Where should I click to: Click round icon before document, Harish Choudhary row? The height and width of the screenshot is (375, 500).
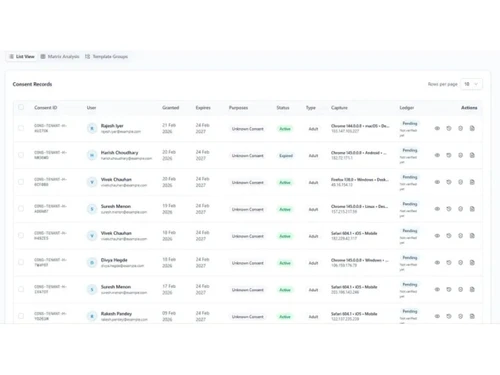(460, 155)
